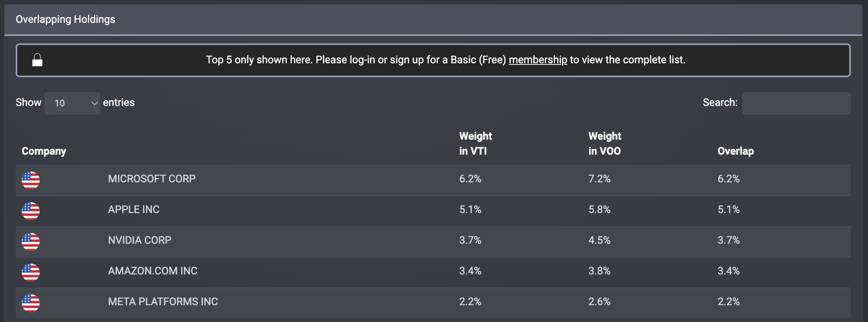The height and width of the screenshot is (322, 868).
Task: Select the APPLE INC company name
Action: click(134, 210)
